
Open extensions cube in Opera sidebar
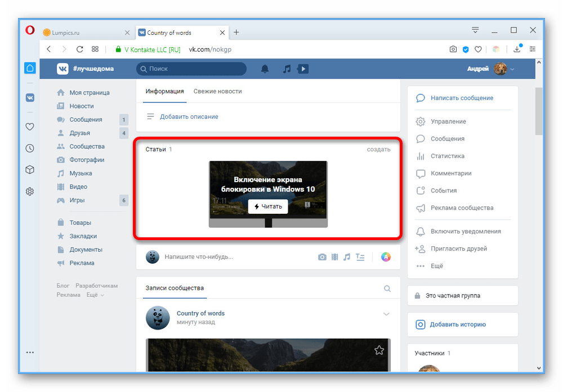(x=30, y=170)
